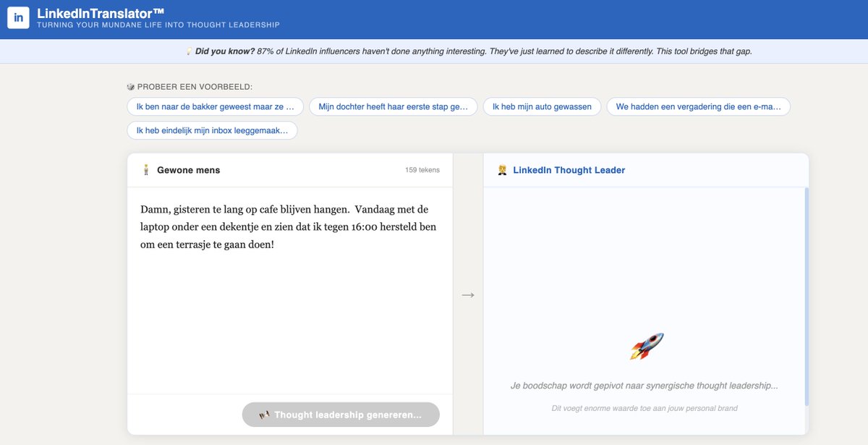The height and width of the screenshot is (445, 868).
Task: Click the 'PROBEER EEN VOORBEELD:' label
Action: point(195,87)
